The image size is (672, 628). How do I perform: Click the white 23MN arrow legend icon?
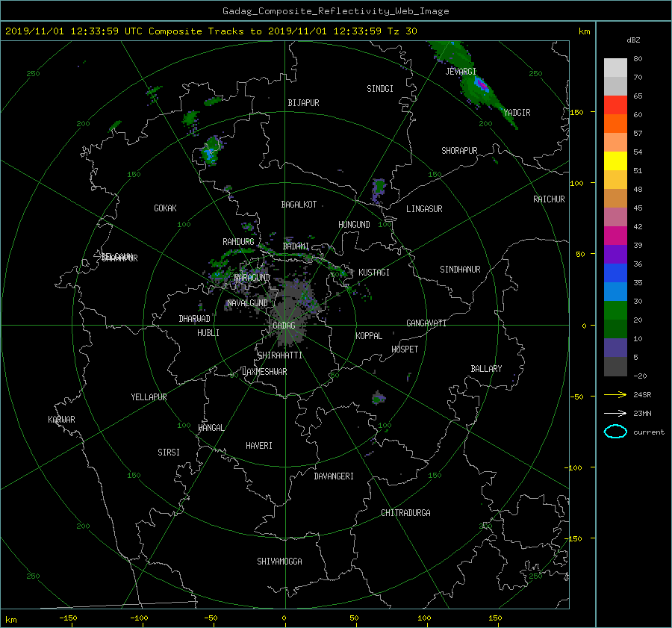click(x=615, y=413)
